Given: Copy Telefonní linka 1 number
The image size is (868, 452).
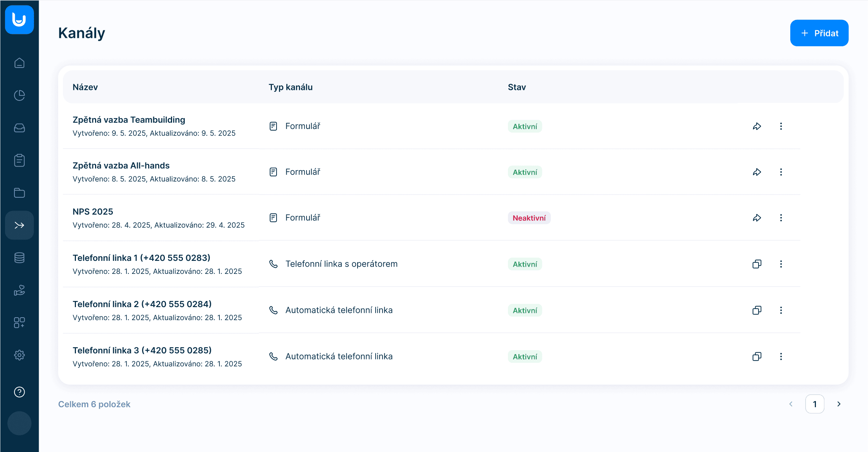Looking at the screenshot, I should (x=757, y=264).
